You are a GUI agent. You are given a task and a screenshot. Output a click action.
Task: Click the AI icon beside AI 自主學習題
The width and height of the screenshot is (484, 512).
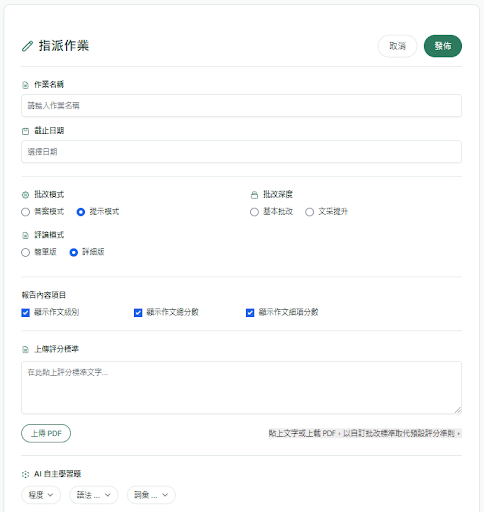click(x=25, y=474)
